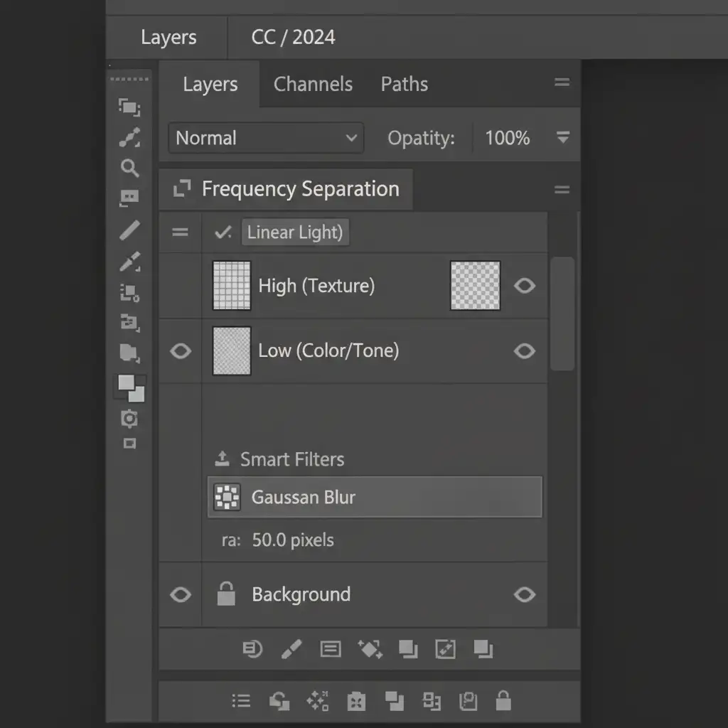Click the pen icon below layers list
The height and width of the screenshot is (728, 728).
291,648
